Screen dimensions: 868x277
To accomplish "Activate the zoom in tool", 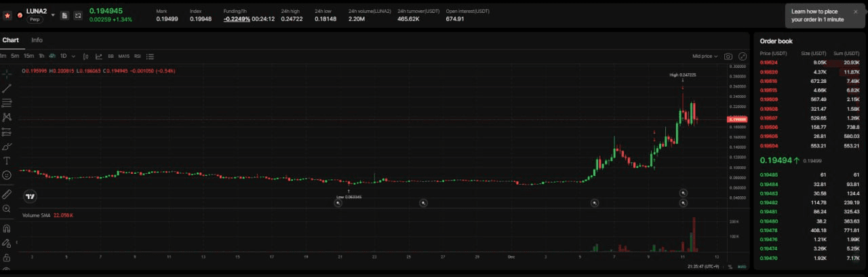I will click(7, 208).
